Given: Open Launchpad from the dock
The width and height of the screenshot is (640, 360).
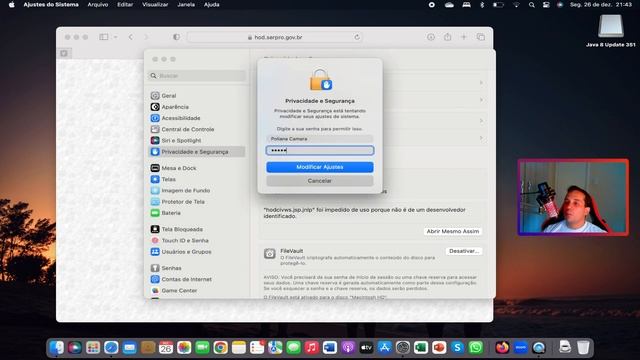Looking at the screenshot, I should pyautogui.click(x=93, y=348).
